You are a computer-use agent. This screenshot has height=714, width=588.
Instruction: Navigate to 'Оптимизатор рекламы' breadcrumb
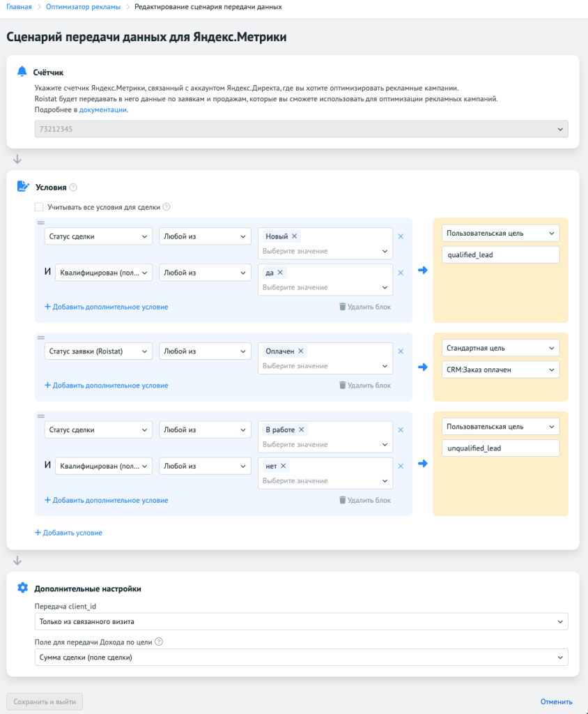coord(83,6)
